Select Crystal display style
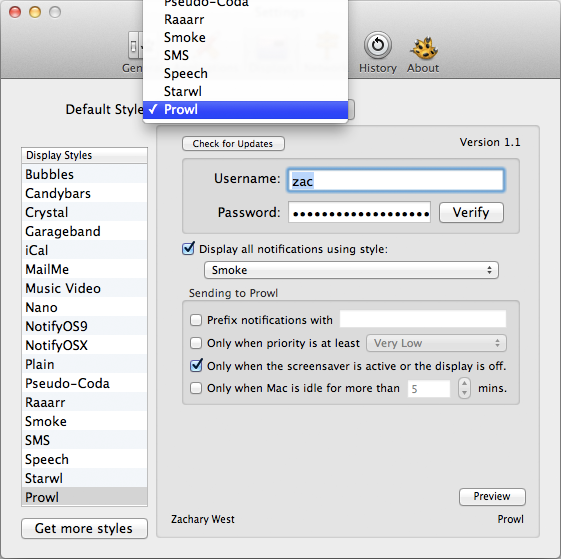 (x=84, y=212)
